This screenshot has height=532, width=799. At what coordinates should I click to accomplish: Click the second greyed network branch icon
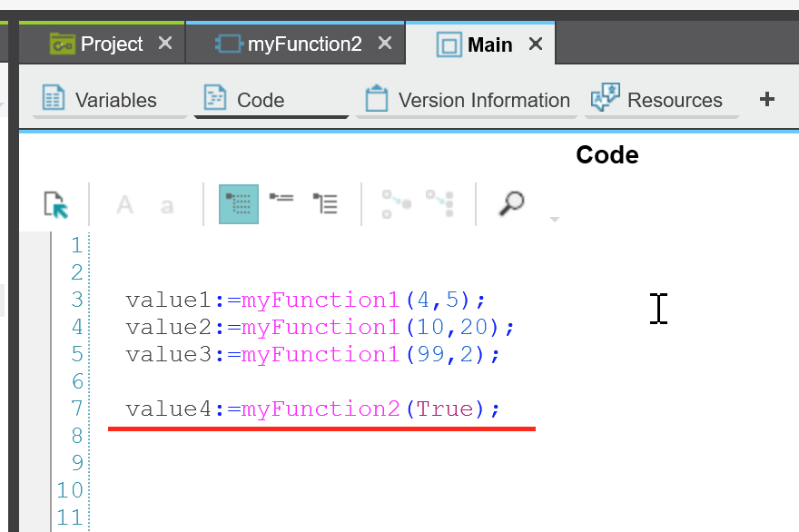pos(440,203)
